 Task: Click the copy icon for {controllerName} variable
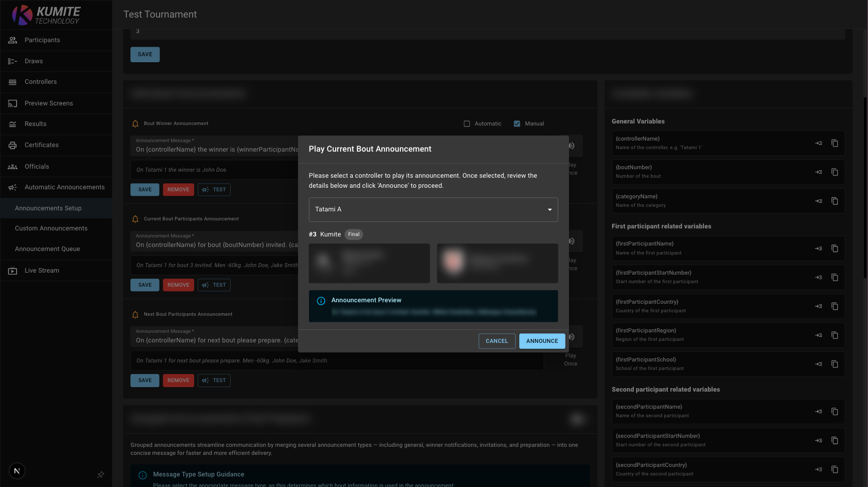[834, 143]
